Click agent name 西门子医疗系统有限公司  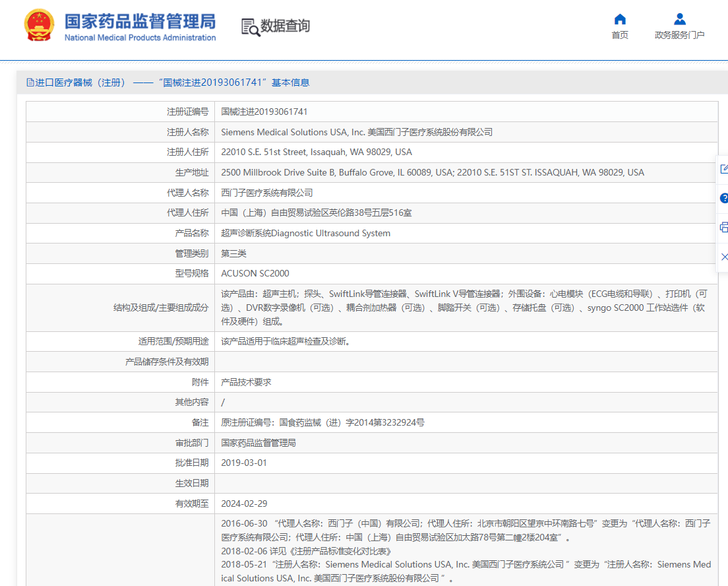(x=267, y=193)
